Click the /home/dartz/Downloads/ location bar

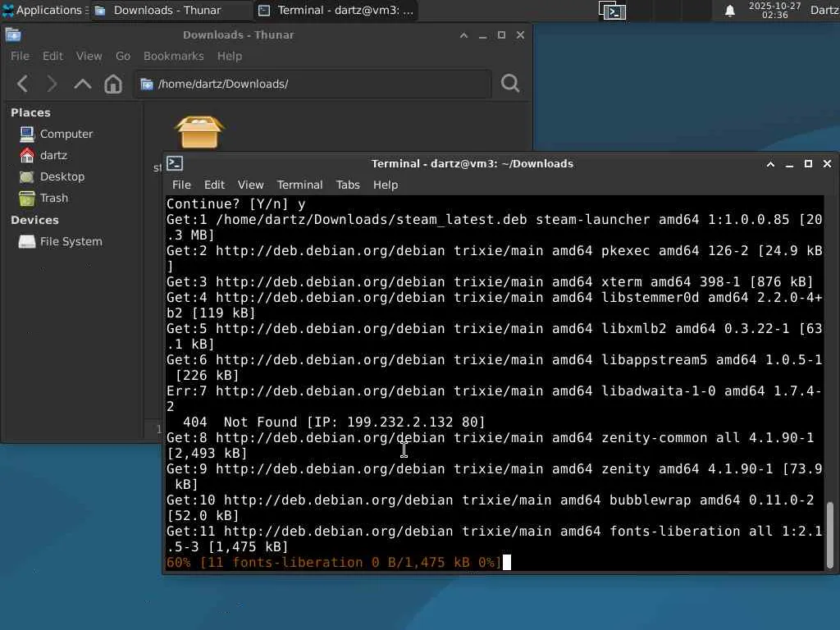pos(313,84)
